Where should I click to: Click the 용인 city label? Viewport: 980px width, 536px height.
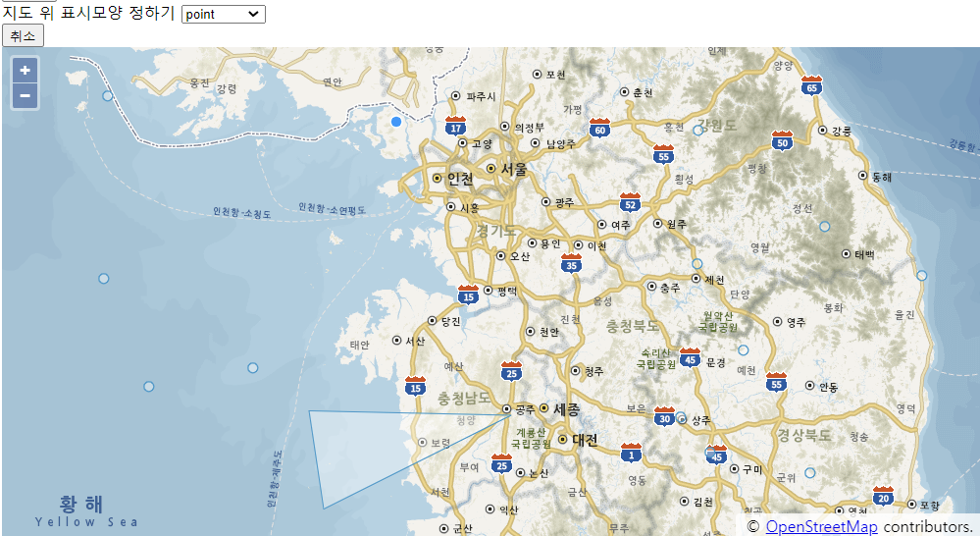coord(550,243)
